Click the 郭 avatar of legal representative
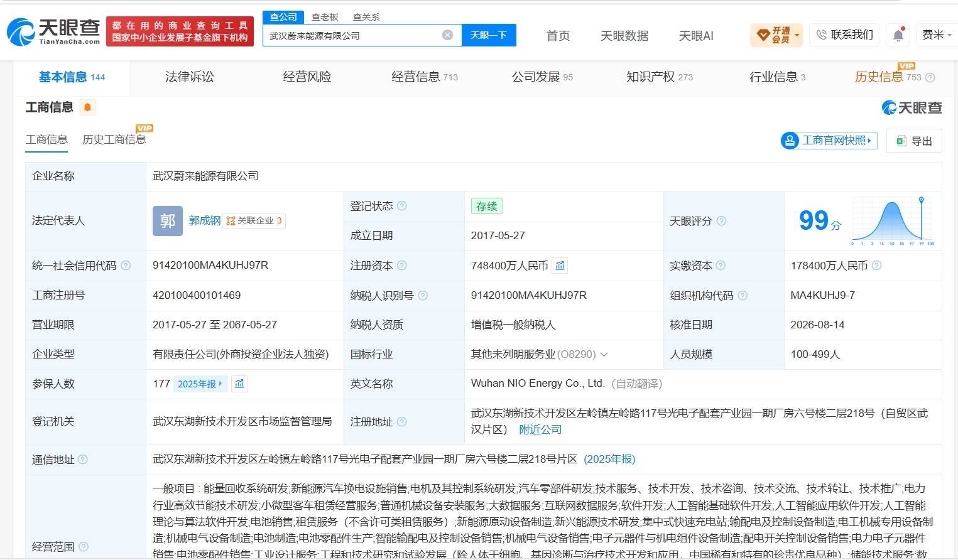The height and width of the screenshot is (560, 958). [x=168, y=221]
